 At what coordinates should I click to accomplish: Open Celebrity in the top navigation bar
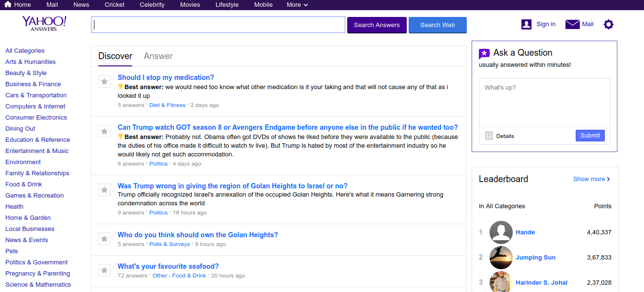coord(152,5)
